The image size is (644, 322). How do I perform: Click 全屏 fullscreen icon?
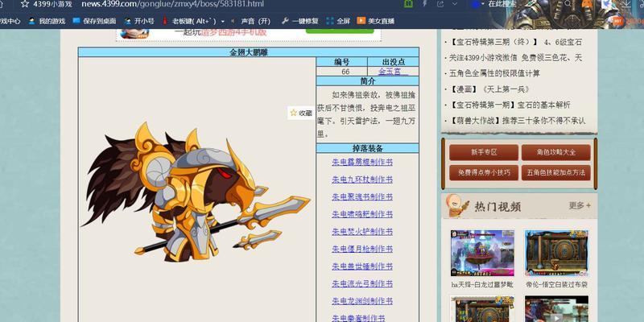(x=330, y=21)
